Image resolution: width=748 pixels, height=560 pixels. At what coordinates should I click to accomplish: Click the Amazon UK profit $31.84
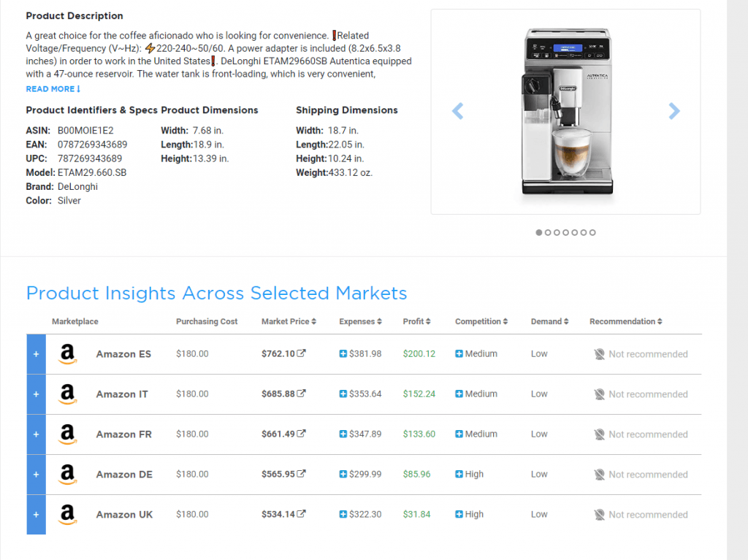pos(416,514)
